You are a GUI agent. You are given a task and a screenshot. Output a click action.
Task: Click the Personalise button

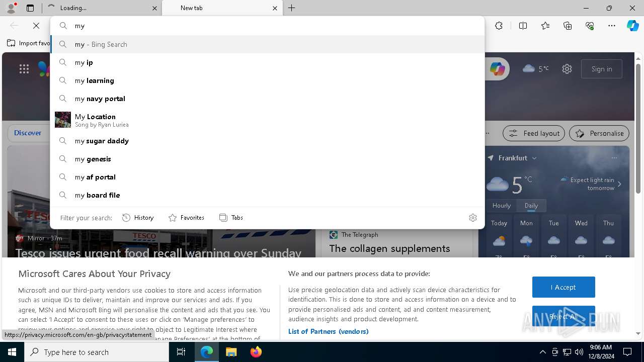click(599, 133)
